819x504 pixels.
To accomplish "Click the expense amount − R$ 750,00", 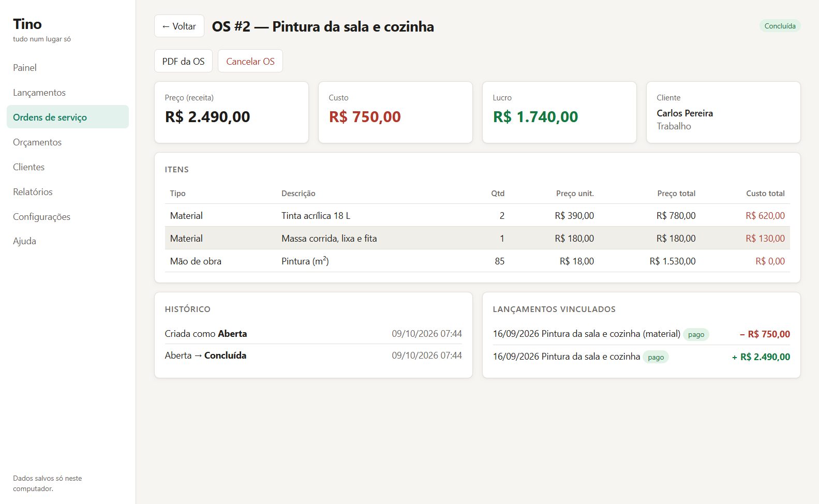I will 765,334.
